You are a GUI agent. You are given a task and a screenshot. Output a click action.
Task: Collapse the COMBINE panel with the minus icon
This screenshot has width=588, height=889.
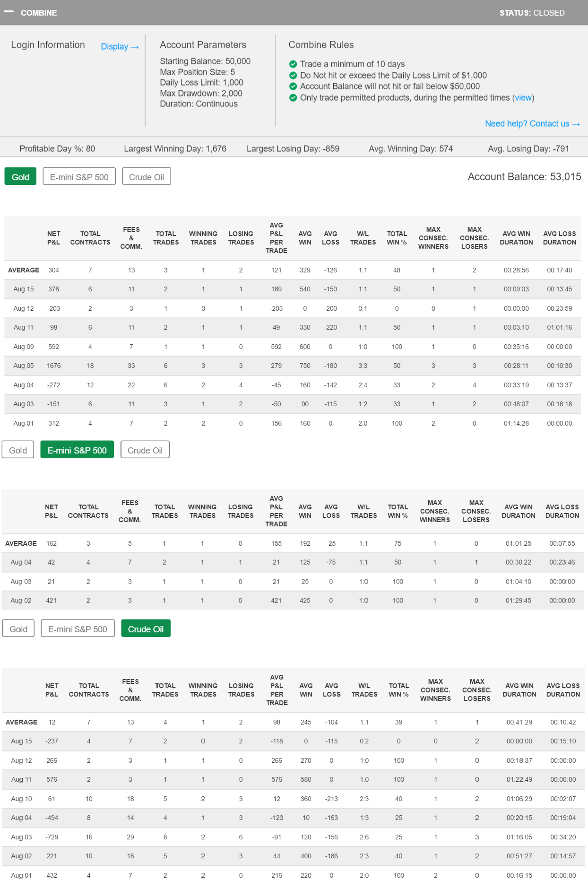click(x=9, y=12)
